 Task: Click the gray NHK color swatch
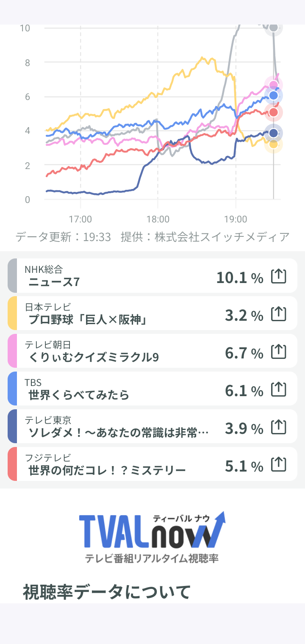tap(12, 276)
